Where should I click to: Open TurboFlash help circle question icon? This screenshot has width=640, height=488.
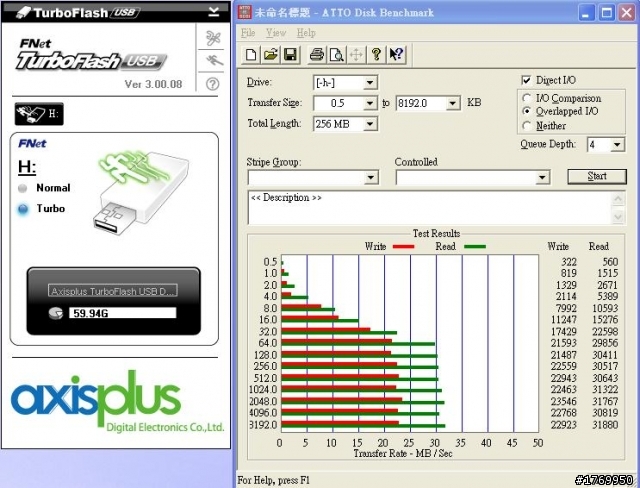pyautogui.click(x=212, y=84)
